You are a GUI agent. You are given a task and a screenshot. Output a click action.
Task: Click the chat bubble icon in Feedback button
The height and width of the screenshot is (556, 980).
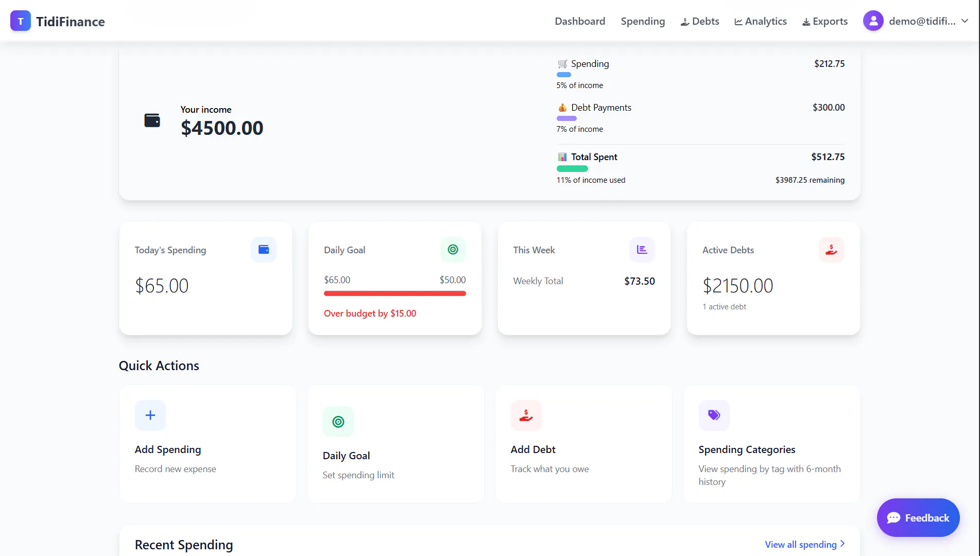894,518
